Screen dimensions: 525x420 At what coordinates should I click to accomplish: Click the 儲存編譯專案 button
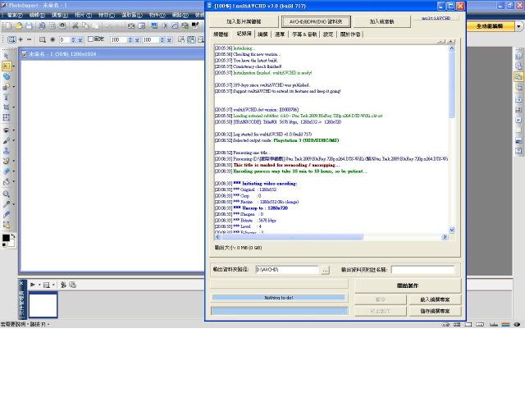tap(435, 311)
